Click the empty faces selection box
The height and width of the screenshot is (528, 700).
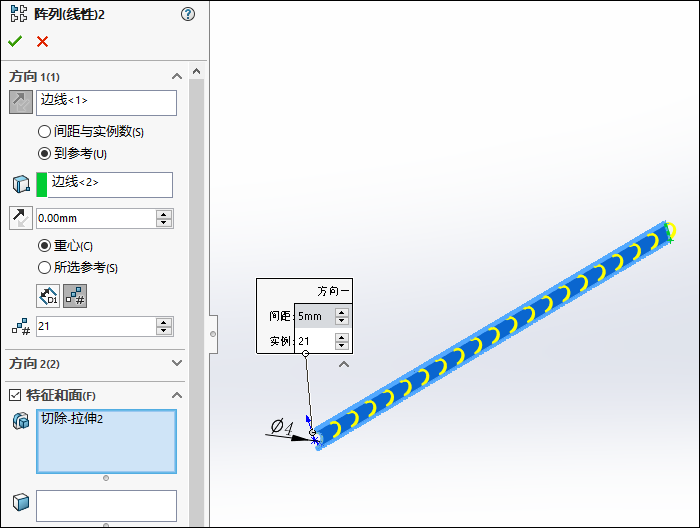[106, 506]
